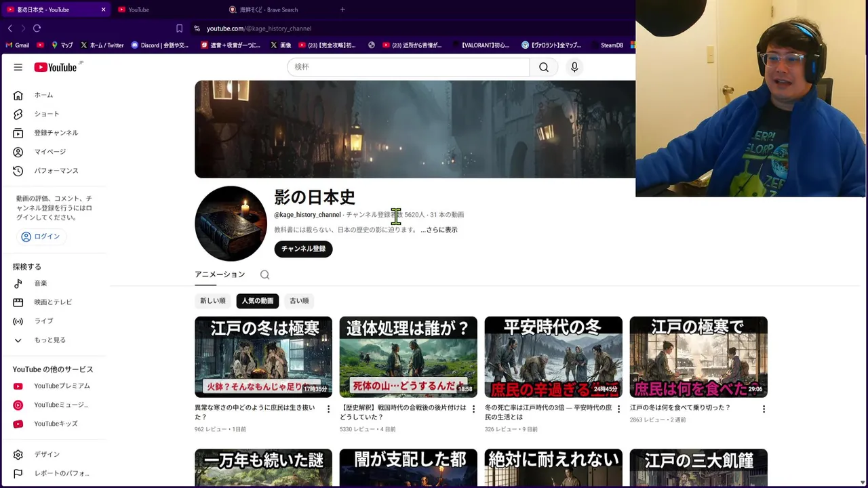Open SteamDB bookmark
The height and width of the screenshot is (488, 868).
pyautogui.click(x=606, y=45)
